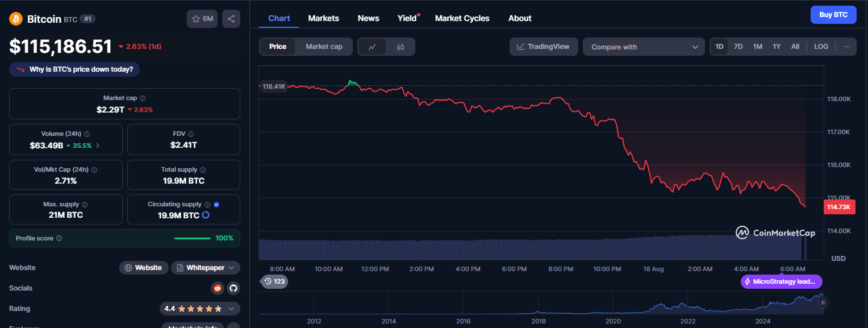This screenshot has height=328, width=868.
Task: Click the $2.41T FDV value
Action: (x=183, y=145)
